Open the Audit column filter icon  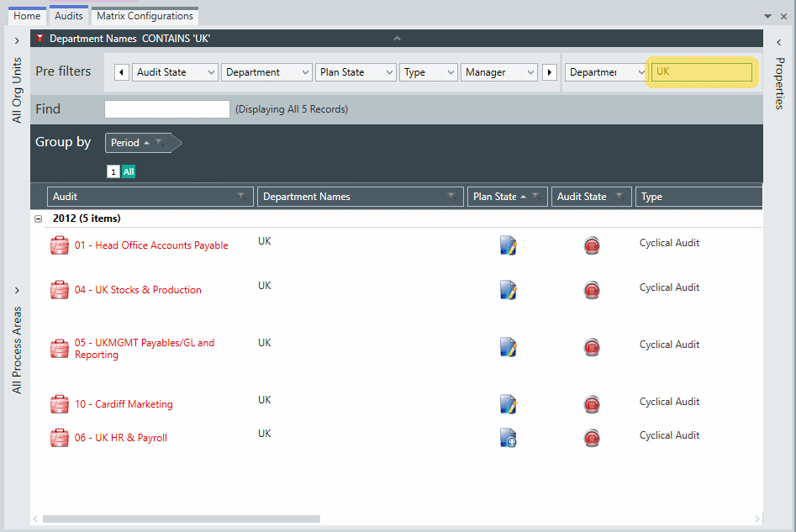[x=243, y=197]
